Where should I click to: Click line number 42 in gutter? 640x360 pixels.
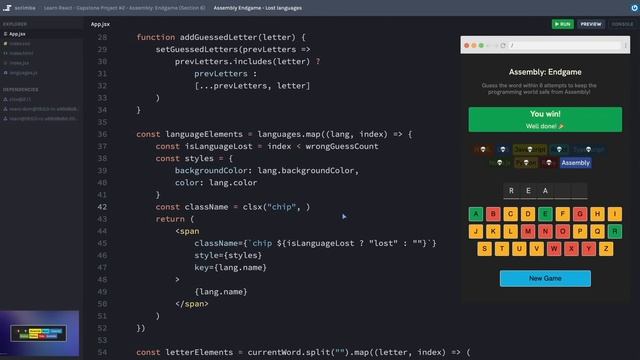coord(102,207)
